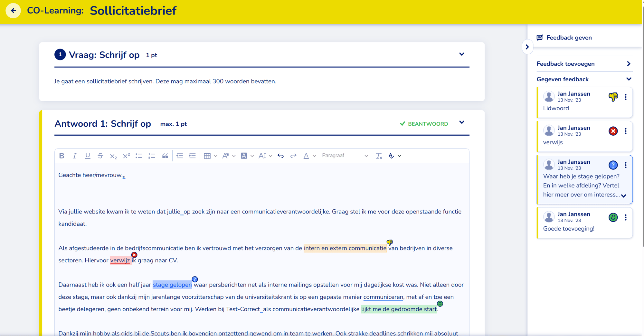Image resolution: width=644 pixels, height=336 pixels.
Task: Toggle bold formatting in the editor toolbar
Action: pos(62,156)
